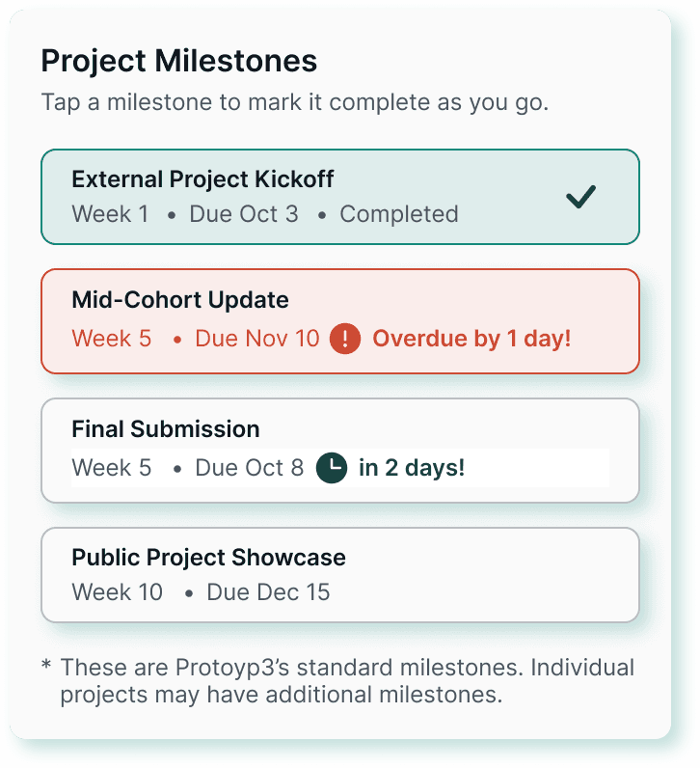
Task: Click the clock icon beside Due Oct 8
Action: [x=331, y=468]
